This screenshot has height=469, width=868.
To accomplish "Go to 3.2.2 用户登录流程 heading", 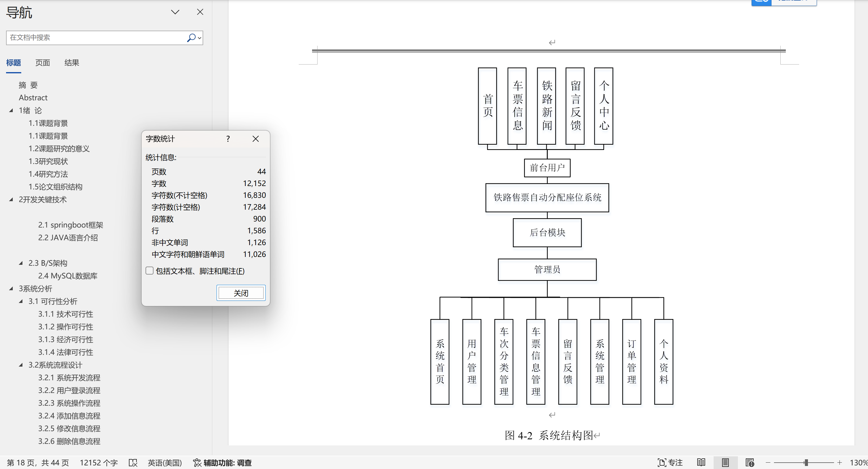I will click(69, 391).
